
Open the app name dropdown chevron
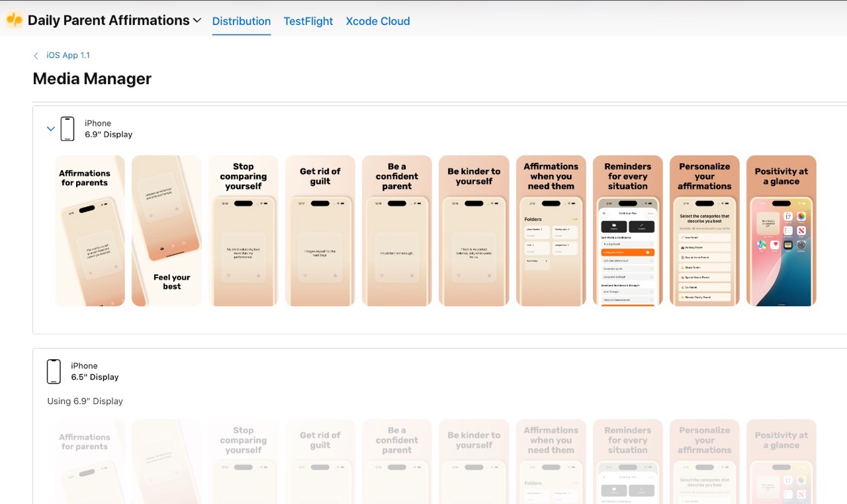[197, 21]
